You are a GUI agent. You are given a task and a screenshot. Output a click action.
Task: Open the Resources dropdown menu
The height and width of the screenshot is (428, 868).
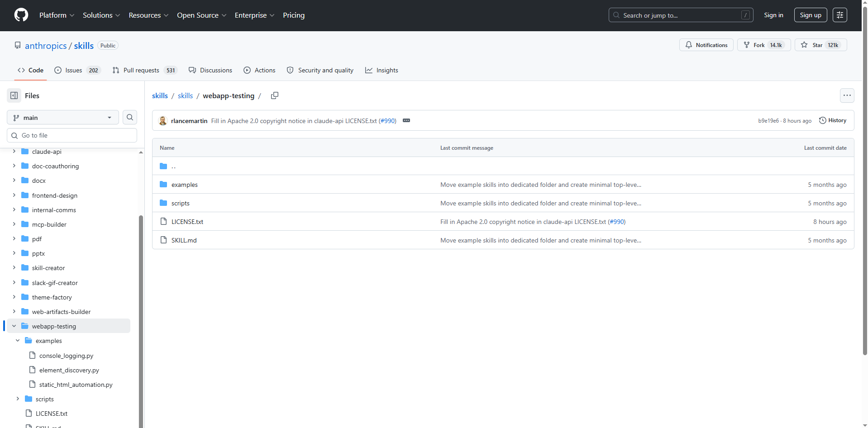tap(148, 15)
